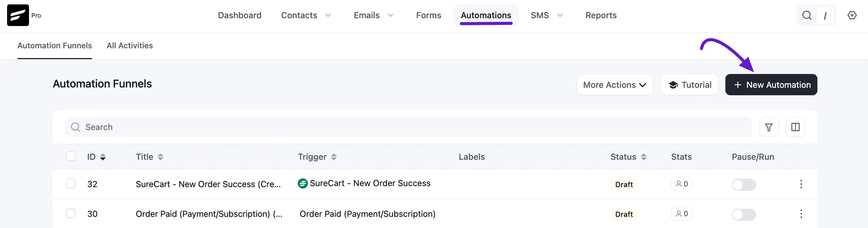
Task: Tick the select-all checkbox in header
Action: pos(71,156)
